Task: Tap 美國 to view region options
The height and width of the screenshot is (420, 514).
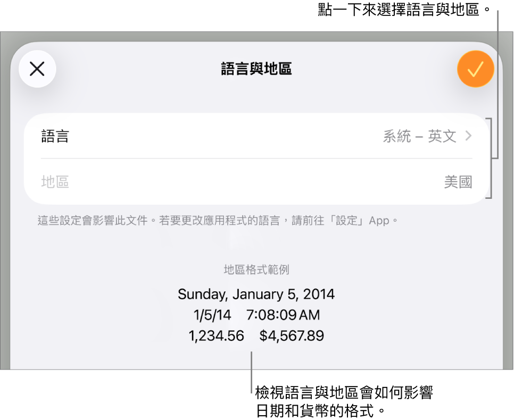Action: pyautogui.click(x=458, y=182)
